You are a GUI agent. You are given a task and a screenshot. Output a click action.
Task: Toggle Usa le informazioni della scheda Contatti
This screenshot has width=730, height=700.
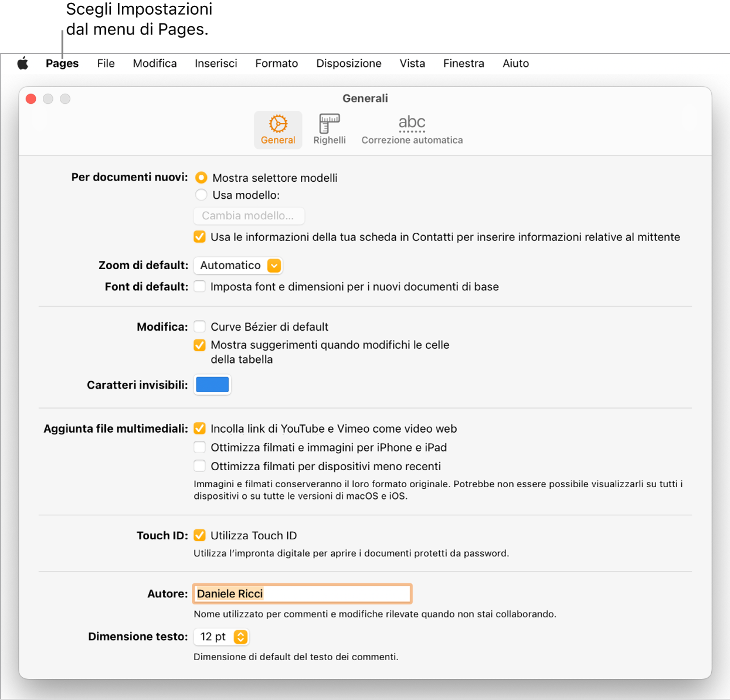[200, 237]
